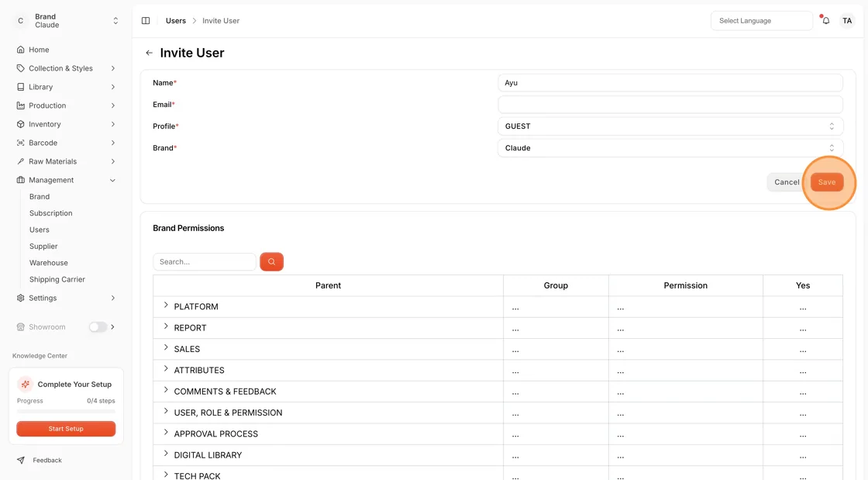Open the notifications bell
This screenshot has width=868, height=480.
coord(825,20)
